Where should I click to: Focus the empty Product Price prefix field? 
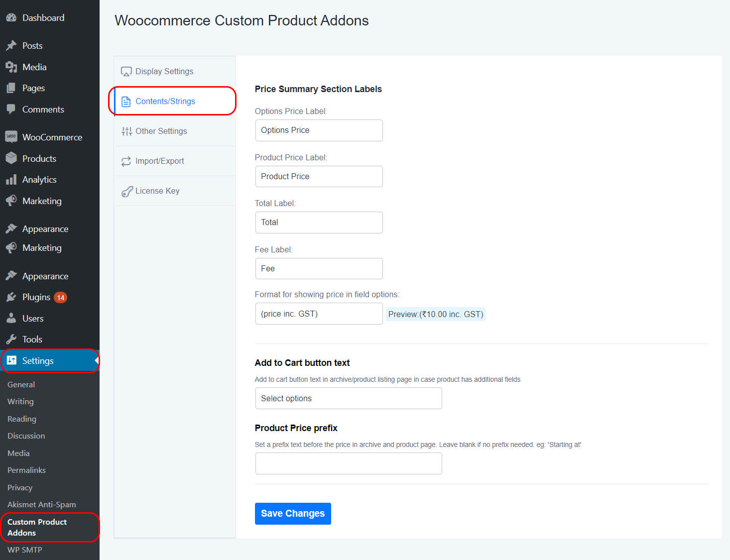pyautogui.click(x=349, y=464)
